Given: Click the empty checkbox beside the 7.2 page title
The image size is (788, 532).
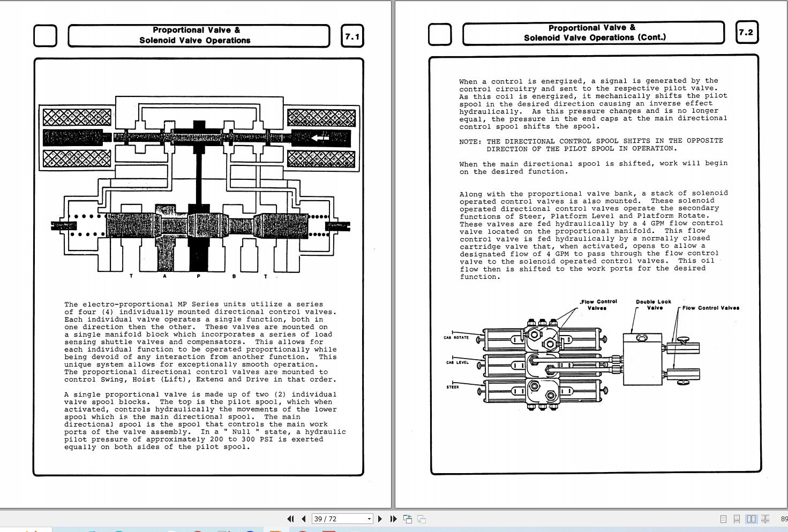Looking at the screenshot, I should tap(440, 34).
